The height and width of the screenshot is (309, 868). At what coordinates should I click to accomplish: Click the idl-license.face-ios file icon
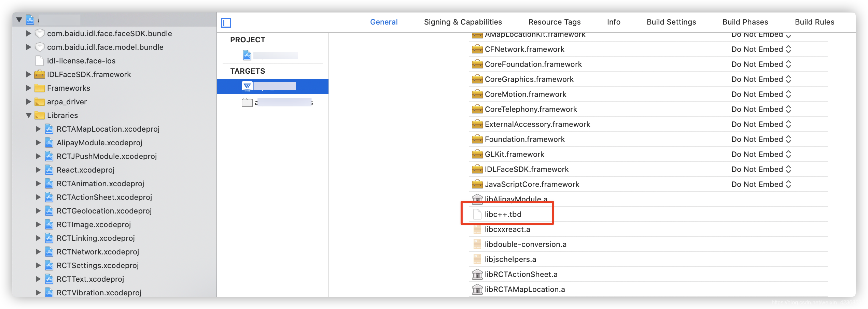point(40,61)
